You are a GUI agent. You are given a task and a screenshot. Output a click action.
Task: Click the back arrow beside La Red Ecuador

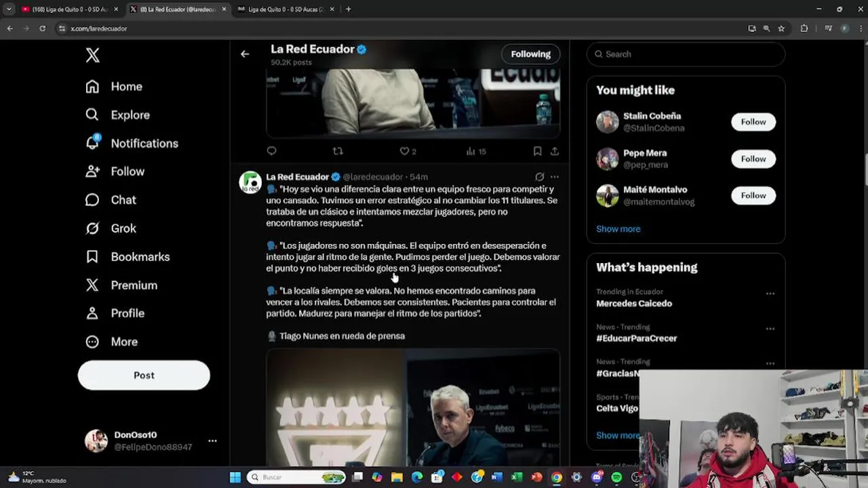click(x=245, y=54)
